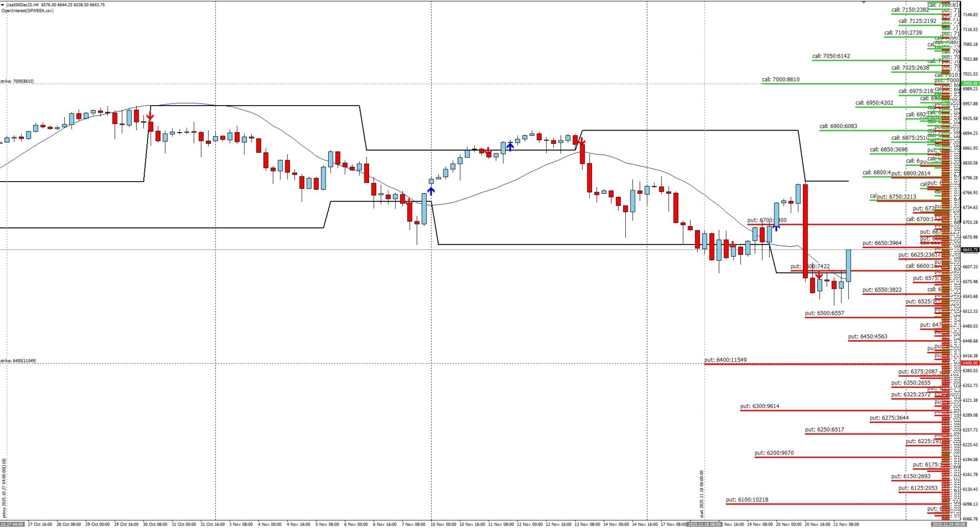The width and height of the screenshot is (980, 529).
Task: Select the 'call: 7000:8610' open interest label
Action: 780,80
